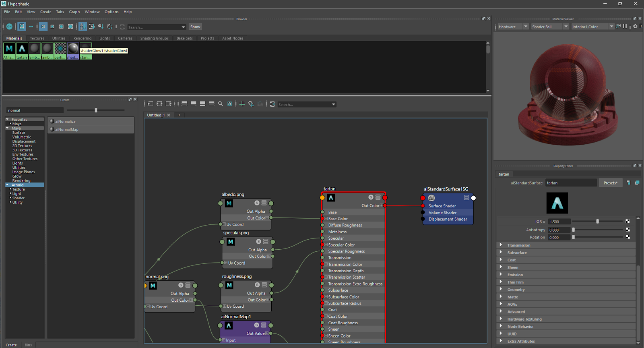Click the camera sync icon in the Material Viewer
This screenshot has height=348, width=644.
point(618,26)
